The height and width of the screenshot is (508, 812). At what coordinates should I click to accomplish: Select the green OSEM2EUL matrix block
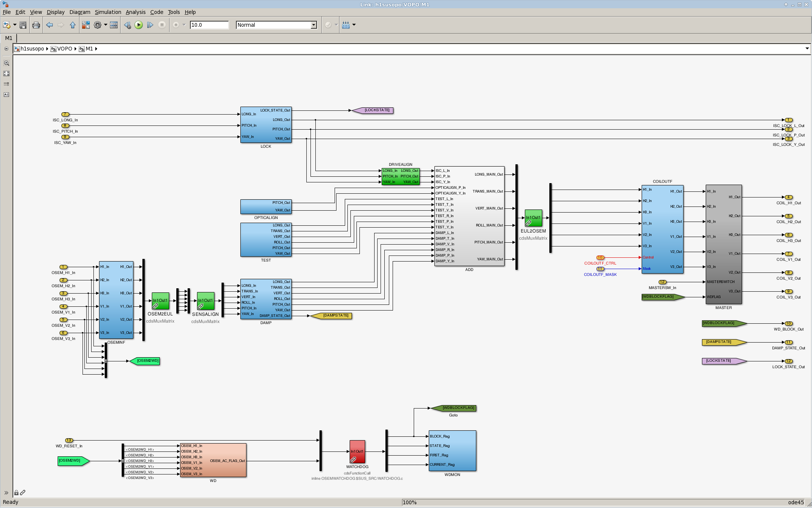[160, 301]
